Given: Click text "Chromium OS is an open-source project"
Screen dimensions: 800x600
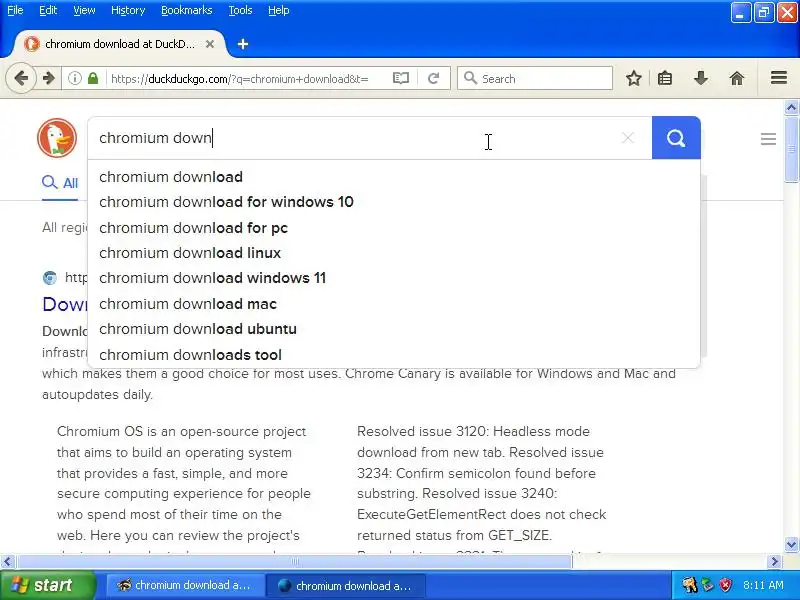Looking at the screenshot, I should click(x=181, y=432).
